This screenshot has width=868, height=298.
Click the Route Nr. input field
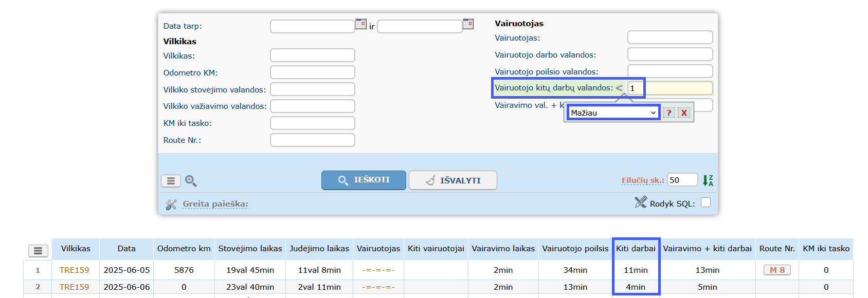click(313, 140)
